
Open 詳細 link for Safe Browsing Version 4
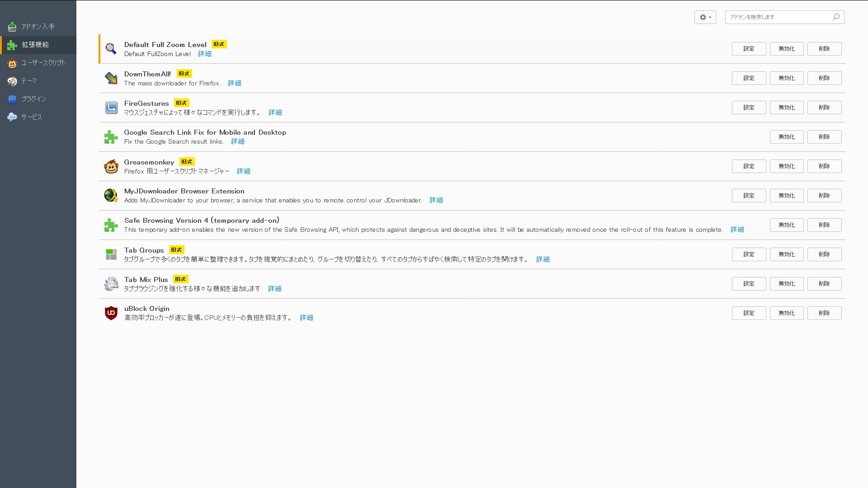[x=737, y=230]
